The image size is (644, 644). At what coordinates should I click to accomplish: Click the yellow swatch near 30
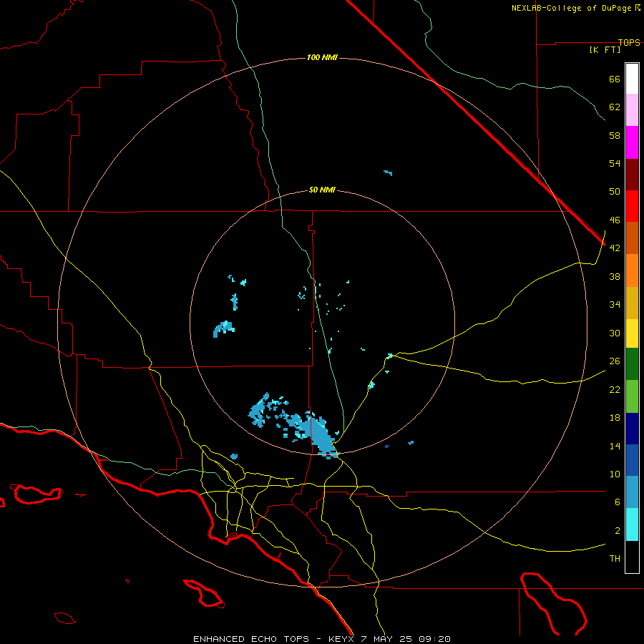click(632, 333)
